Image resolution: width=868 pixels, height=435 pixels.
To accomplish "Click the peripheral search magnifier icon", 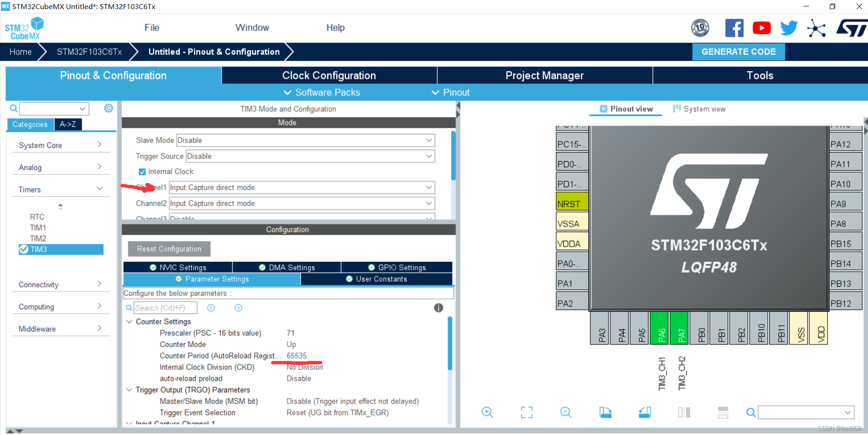I will point(14,108).
